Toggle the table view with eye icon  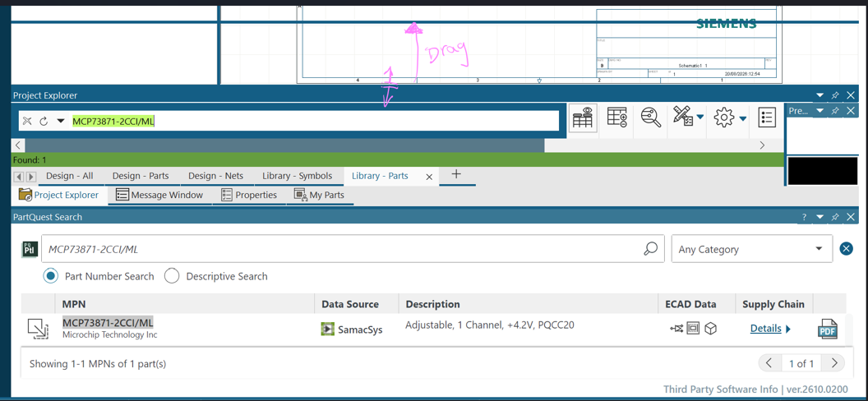(x=582, y=118)
